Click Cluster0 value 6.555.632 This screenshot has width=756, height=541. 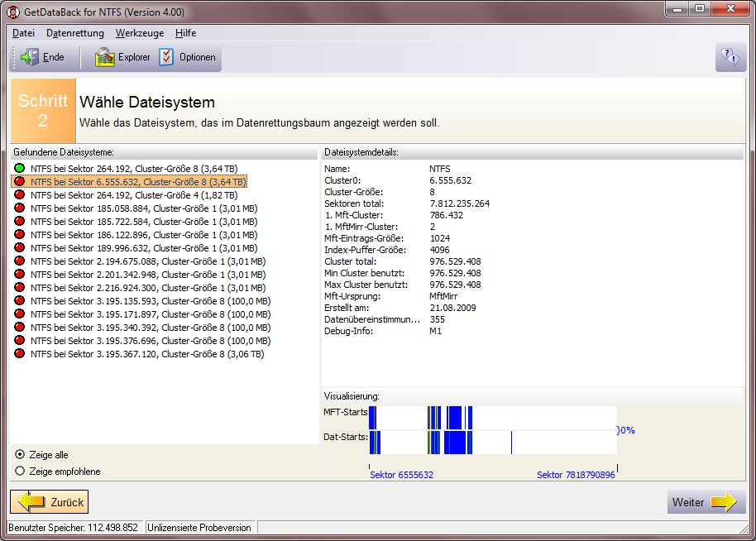(450, 180)
